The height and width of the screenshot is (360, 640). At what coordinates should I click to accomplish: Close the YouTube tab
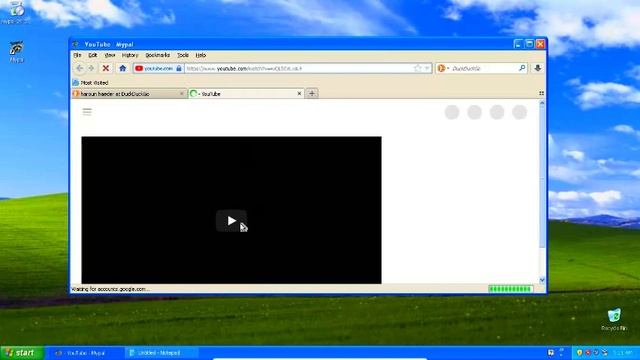pyautogui.click(x=299, y=94)
